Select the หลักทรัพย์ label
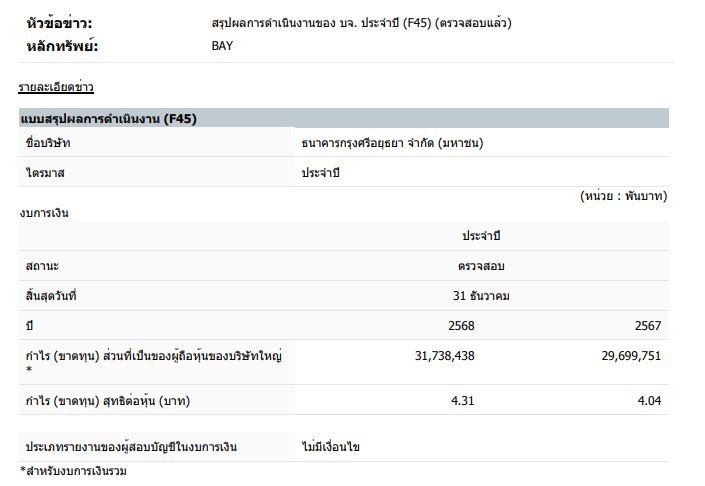The image size is (705, 486). click(x=62, y=46)
